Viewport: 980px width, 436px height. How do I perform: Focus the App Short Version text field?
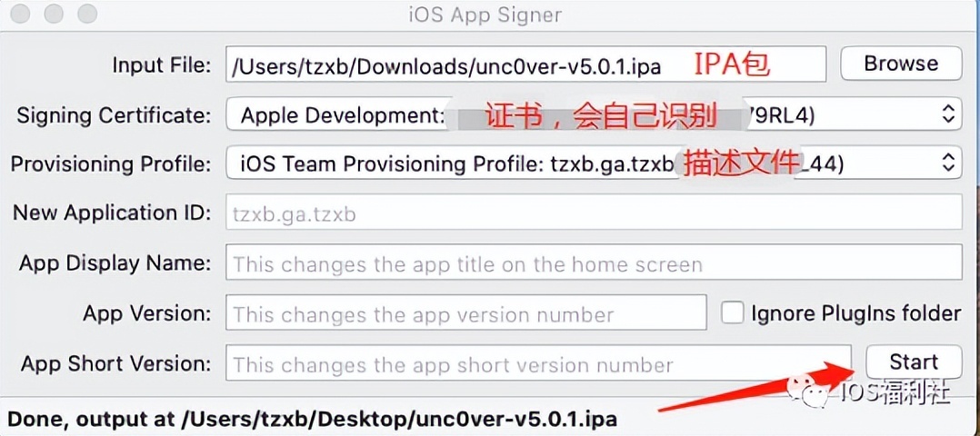538,362
